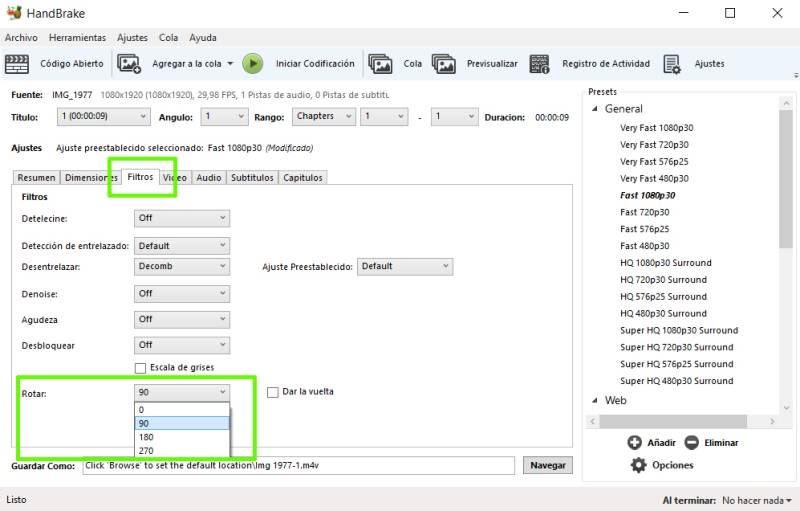
Task: Click the Previsualizar preview icon
Action: pos(444,64)
